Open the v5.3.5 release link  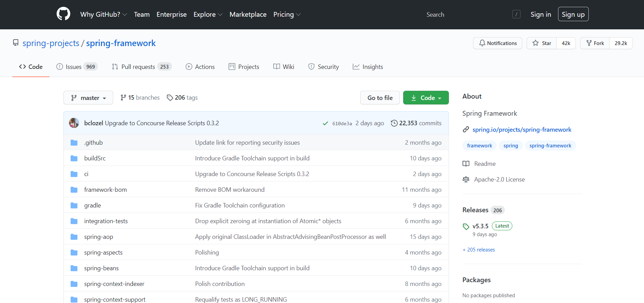480,226
